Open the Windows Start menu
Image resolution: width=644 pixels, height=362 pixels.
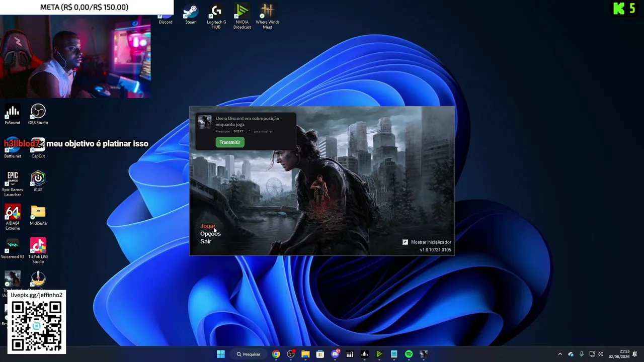point(221,354)
